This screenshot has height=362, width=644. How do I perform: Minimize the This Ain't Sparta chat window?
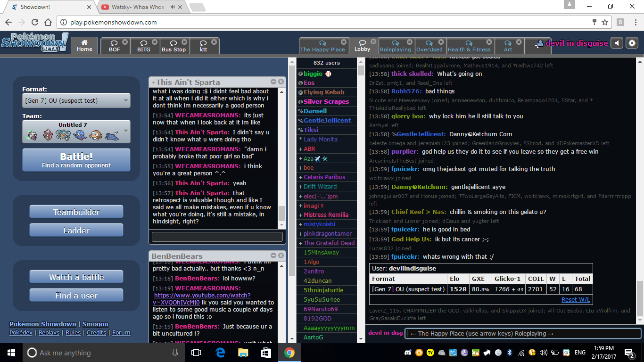(273, 82)
